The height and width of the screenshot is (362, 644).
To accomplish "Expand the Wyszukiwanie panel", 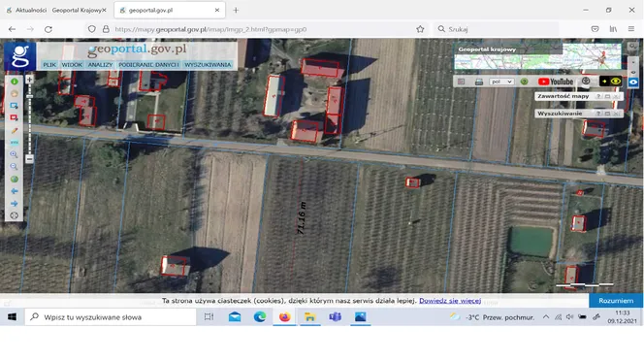I will [607, 114].
